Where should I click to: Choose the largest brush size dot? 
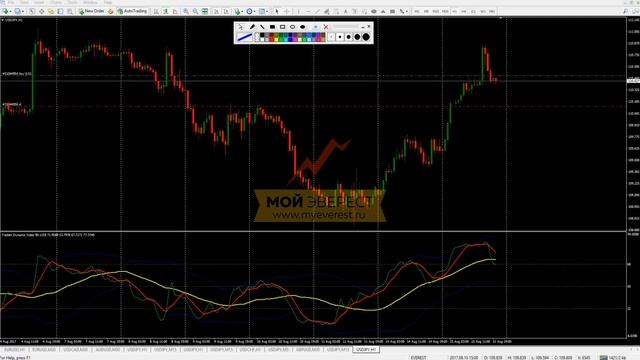click(366, 37)
